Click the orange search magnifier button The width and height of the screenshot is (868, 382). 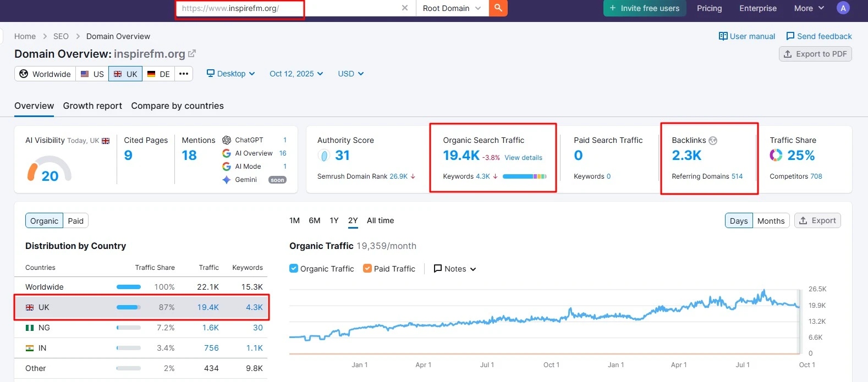(498, 8)
